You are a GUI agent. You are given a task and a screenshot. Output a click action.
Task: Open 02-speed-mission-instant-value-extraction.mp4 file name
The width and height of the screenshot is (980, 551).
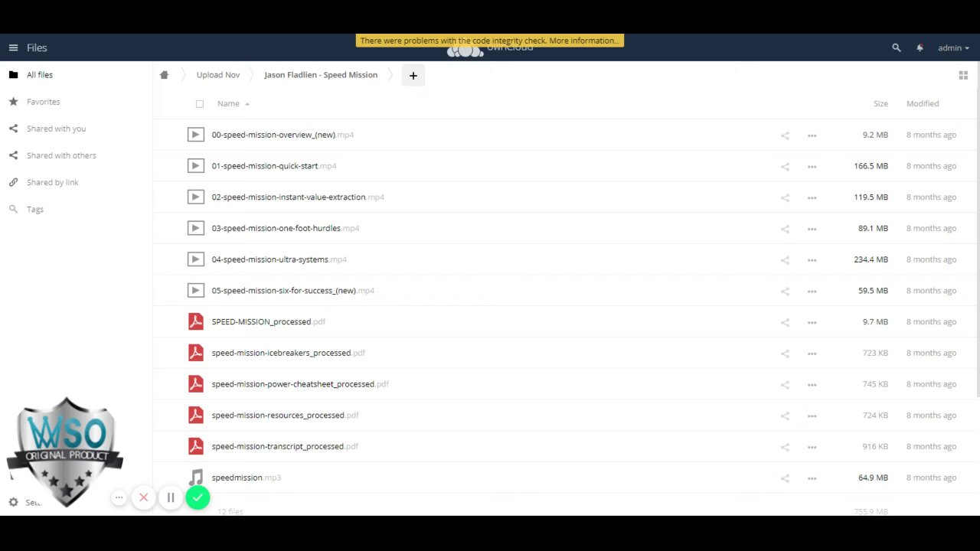tap(298, 197)
